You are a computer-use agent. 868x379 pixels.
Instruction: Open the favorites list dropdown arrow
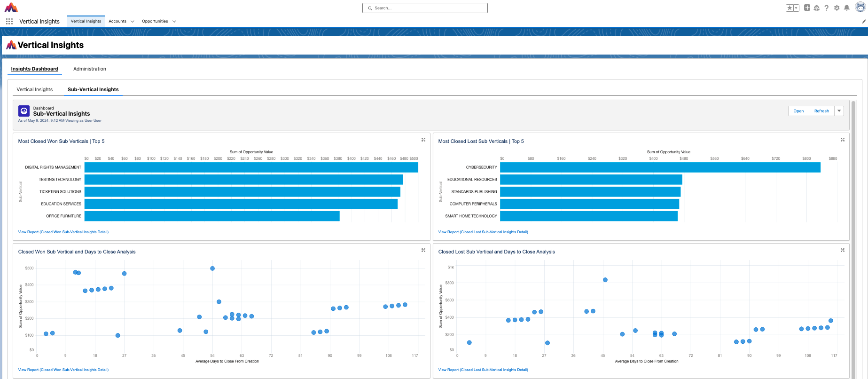796,8
